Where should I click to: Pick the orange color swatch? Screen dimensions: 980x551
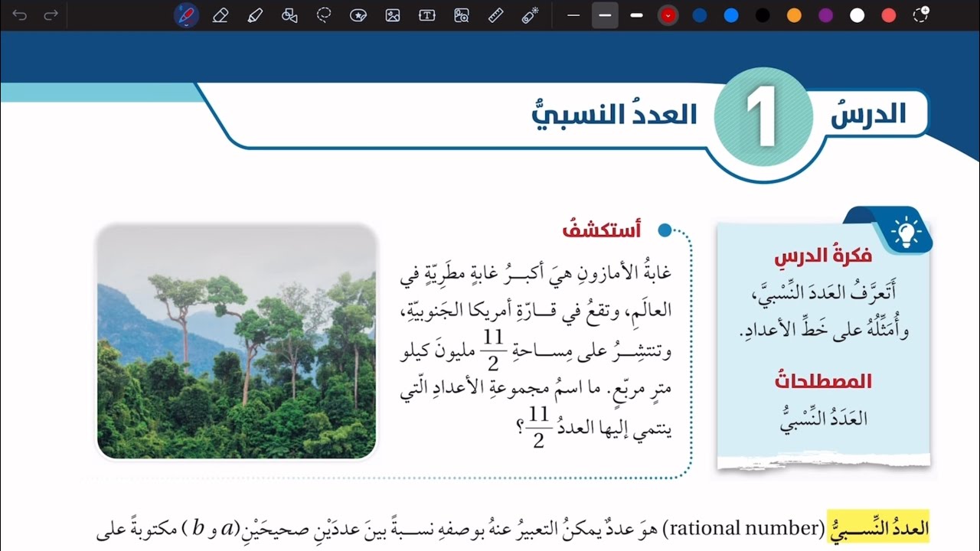coord(794,15)
